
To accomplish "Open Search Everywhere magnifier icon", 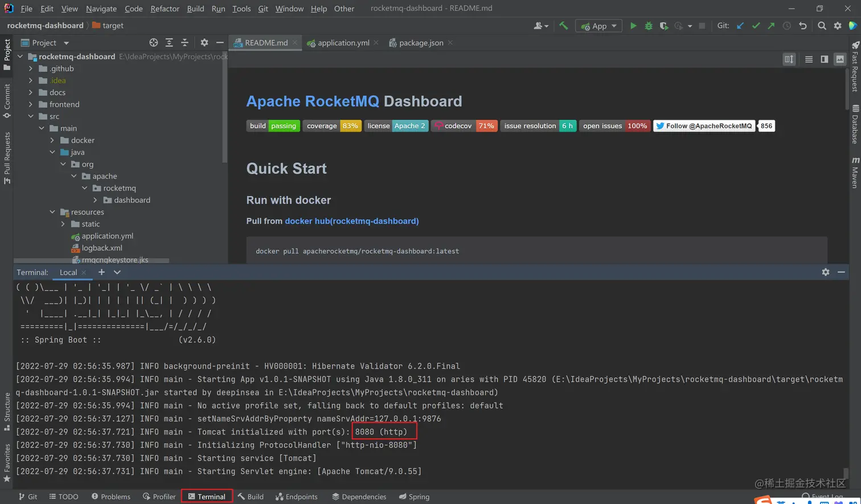I will pos(822,26).
